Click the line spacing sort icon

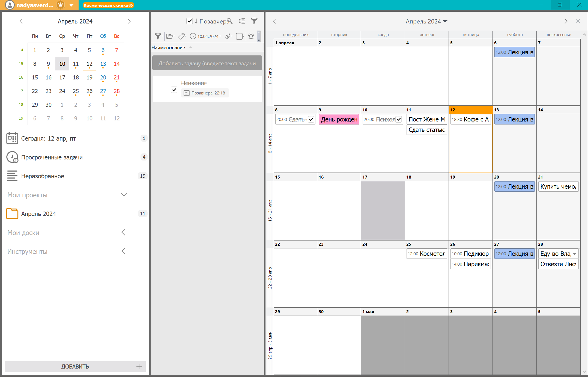[x=242, y=21]
